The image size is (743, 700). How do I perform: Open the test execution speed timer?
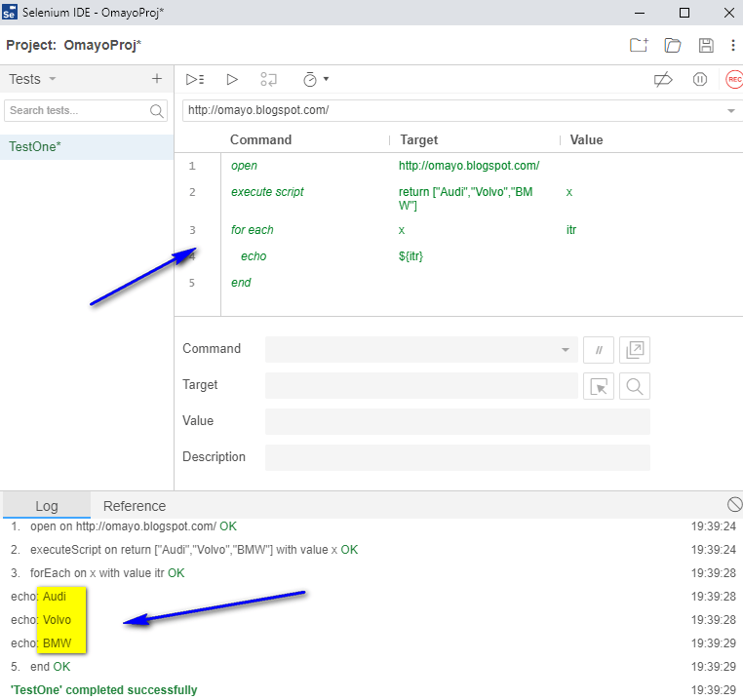[x=310, y=79]
